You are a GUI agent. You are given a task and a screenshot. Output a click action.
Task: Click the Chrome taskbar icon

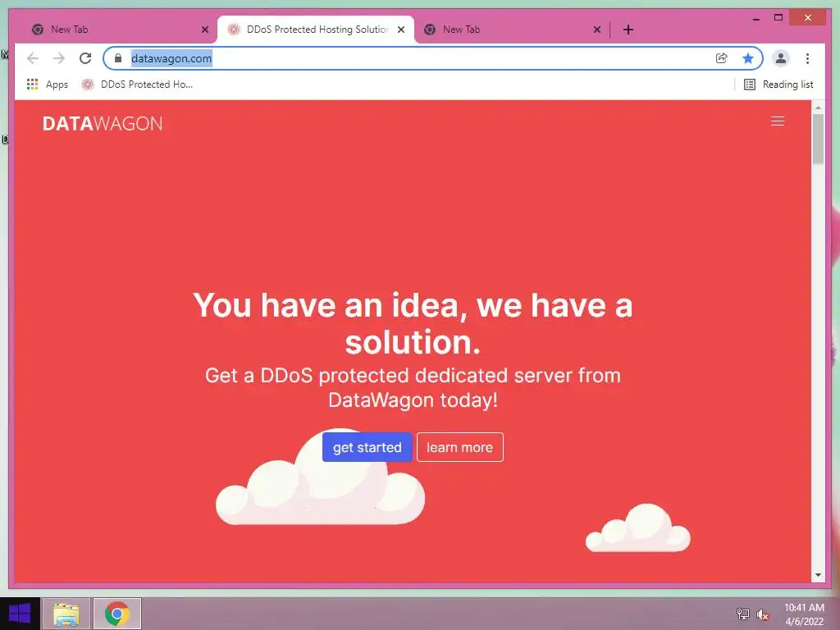117,614
